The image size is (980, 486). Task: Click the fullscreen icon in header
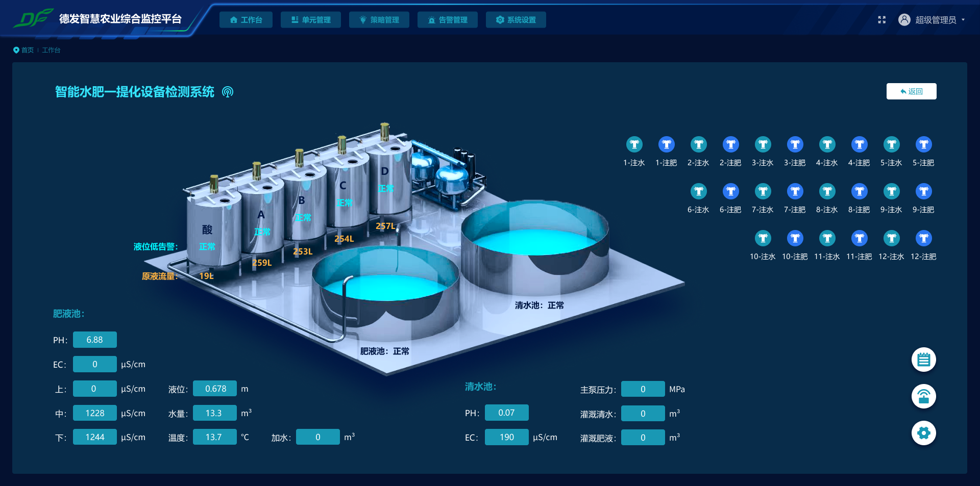(881, 20)
